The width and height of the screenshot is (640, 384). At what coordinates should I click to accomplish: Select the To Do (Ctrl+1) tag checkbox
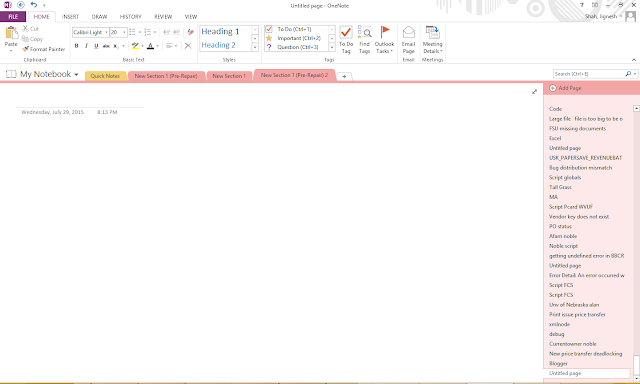pyautogui.click(x=269, y=29)
